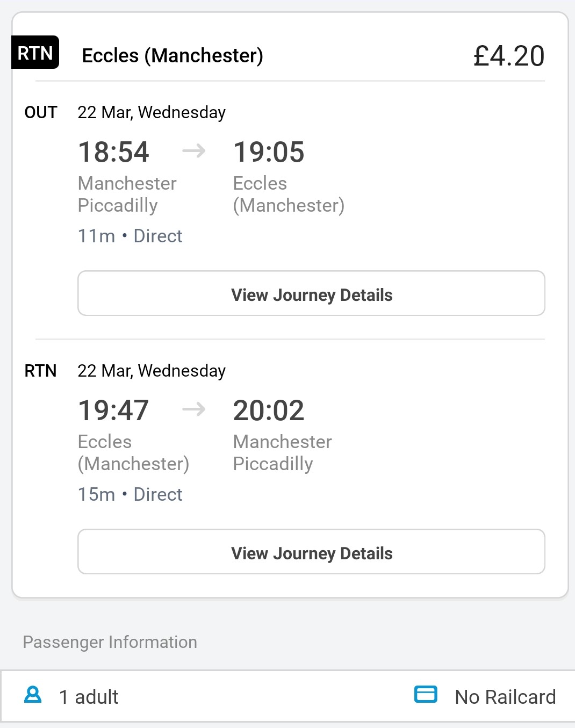Click the Eccles (Manchester) ticket heading

[172, 56]
